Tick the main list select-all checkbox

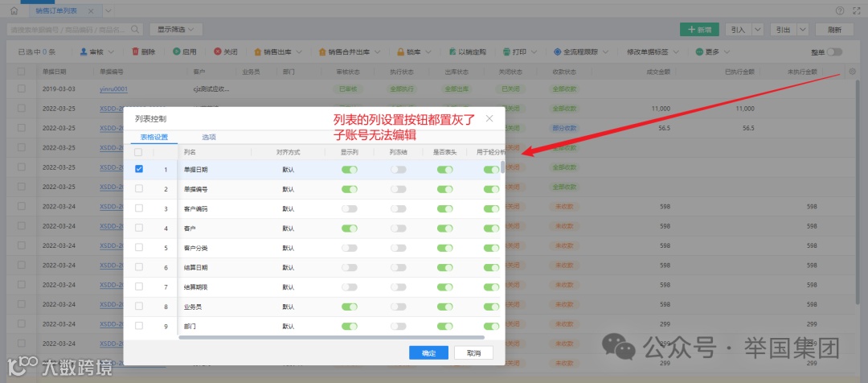[x=21, y=72]
